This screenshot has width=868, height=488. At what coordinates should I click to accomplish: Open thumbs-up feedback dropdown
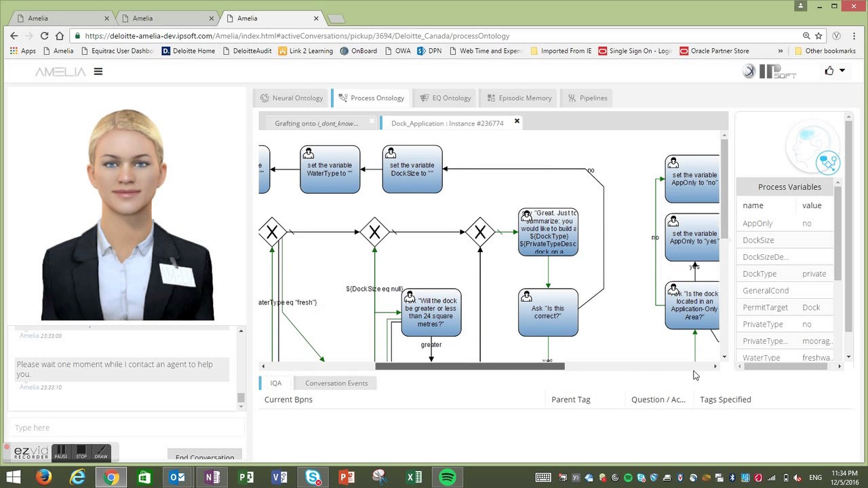pyautogui.click(x=835, y=70)
